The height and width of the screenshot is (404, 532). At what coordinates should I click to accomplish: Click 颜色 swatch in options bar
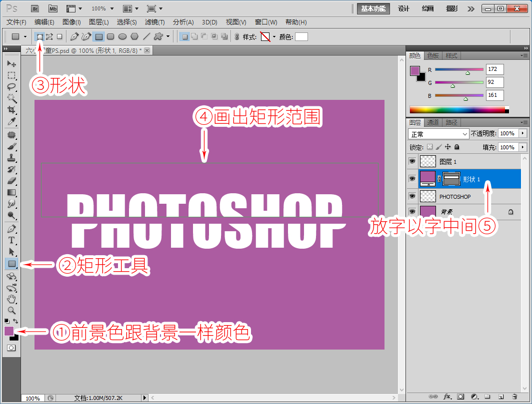(301, 36)
